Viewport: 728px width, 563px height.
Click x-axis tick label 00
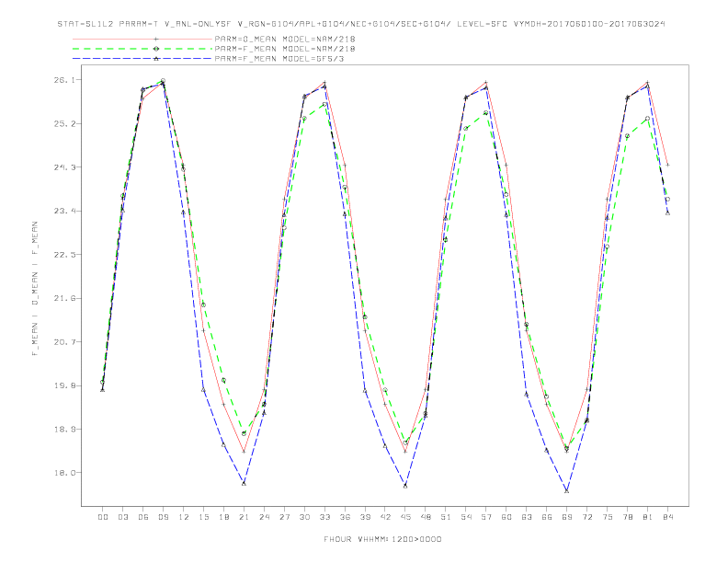[x=103, y=517]
